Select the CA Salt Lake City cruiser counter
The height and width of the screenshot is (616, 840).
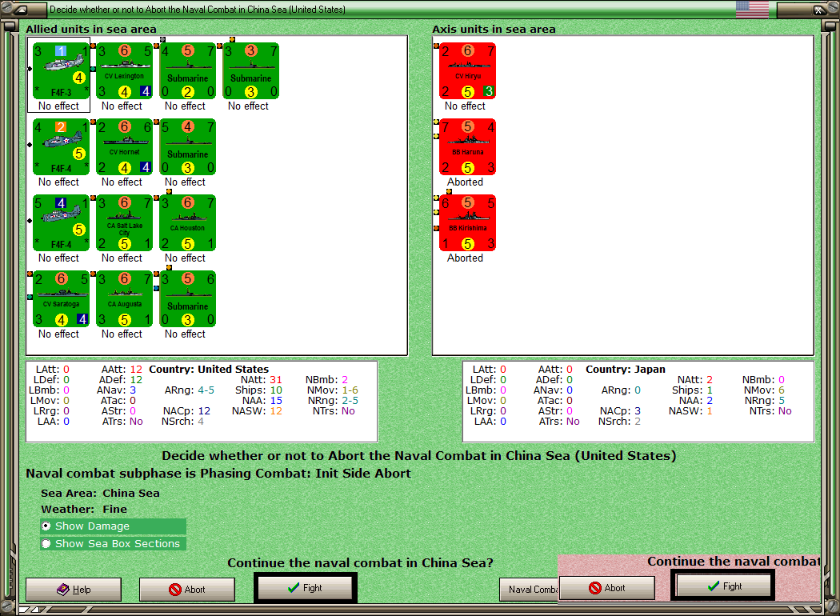tap(124, 223)
